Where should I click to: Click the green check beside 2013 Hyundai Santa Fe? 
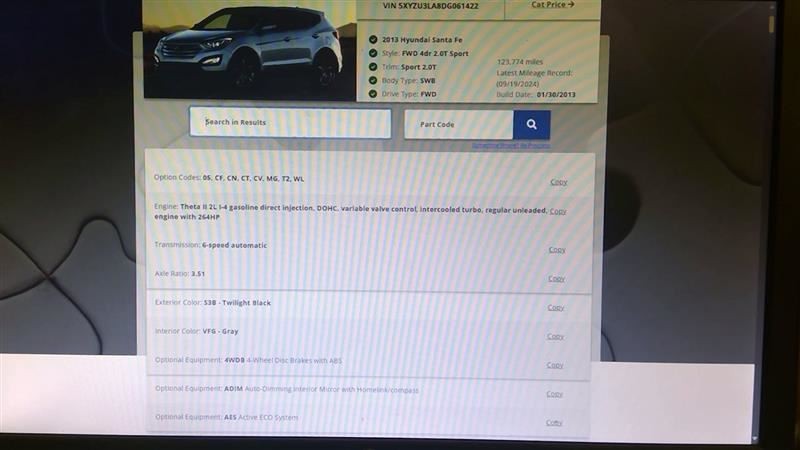373,39
